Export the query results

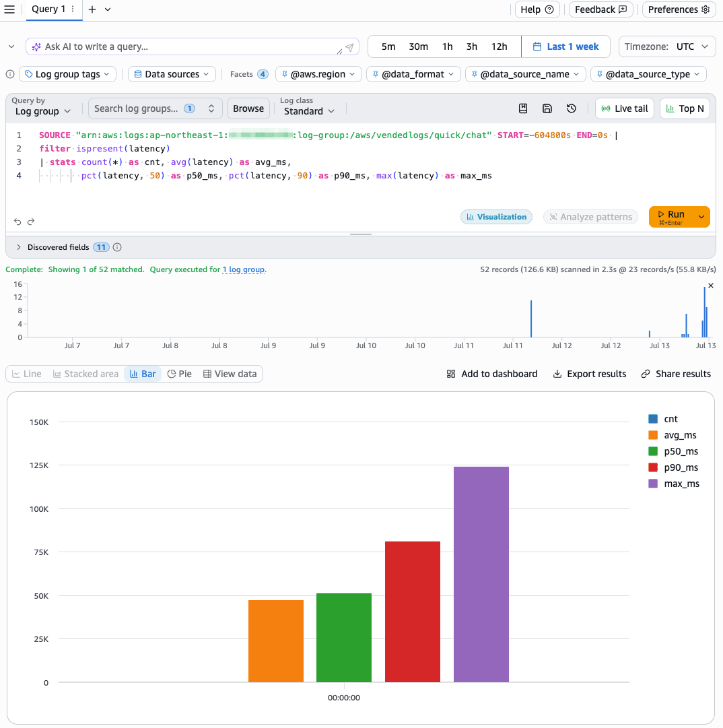pyautogui.click(x=590, y=374)
